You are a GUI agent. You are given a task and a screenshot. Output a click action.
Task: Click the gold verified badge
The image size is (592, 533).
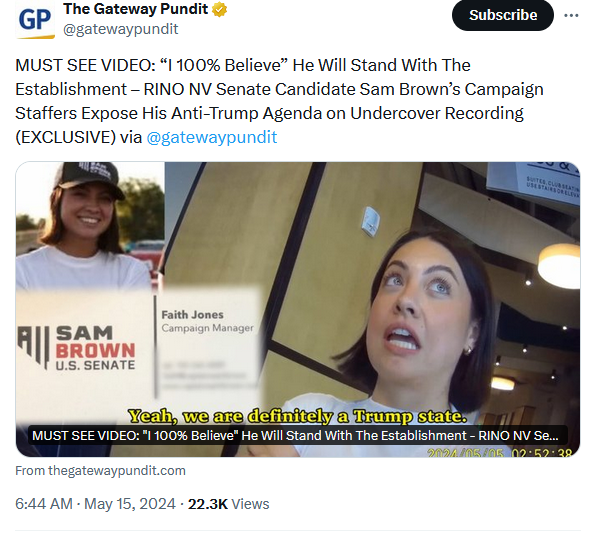(x=220, y=9)
